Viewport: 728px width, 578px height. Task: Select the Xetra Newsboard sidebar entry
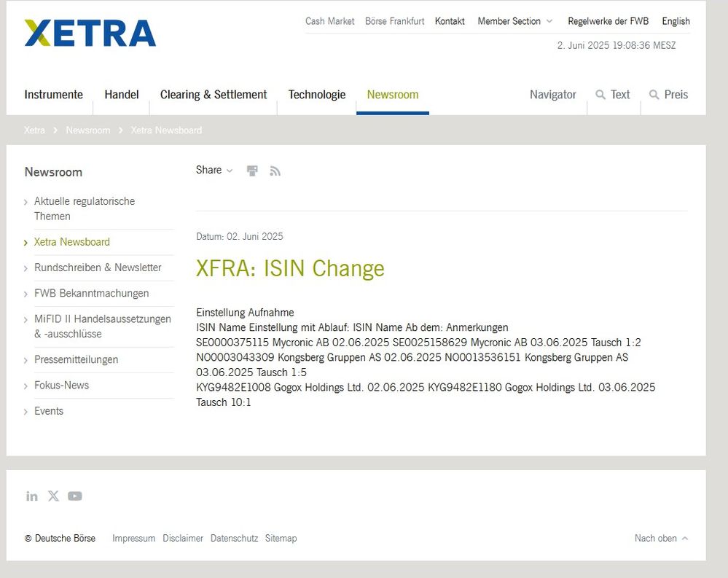pyautogui.click(x=71, y=241)
